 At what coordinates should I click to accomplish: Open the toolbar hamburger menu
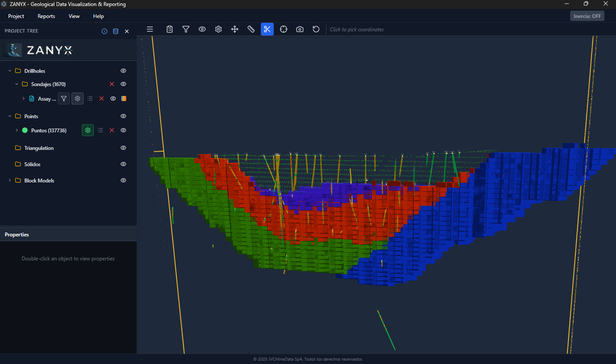point(150,29)
